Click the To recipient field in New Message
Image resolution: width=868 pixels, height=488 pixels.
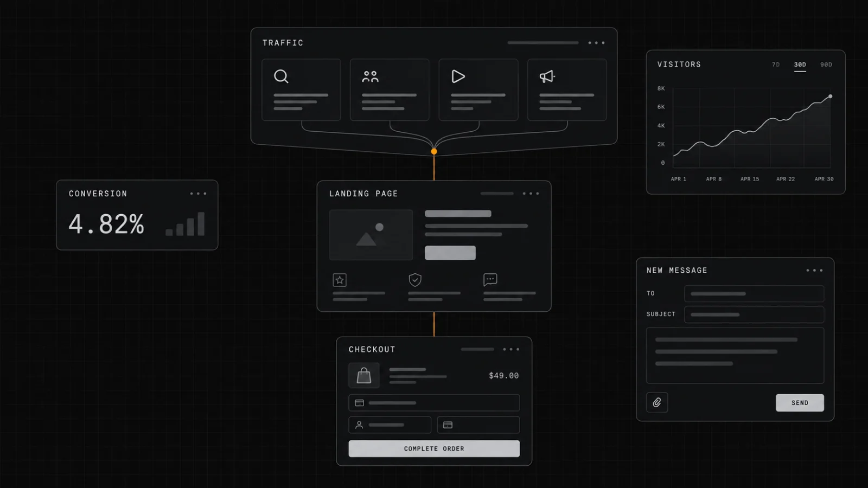pyautogui.click(x=754, y=293)
